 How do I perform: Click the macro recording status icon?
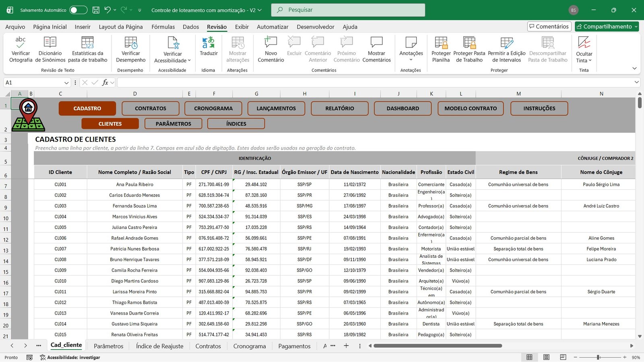point(29,357)
